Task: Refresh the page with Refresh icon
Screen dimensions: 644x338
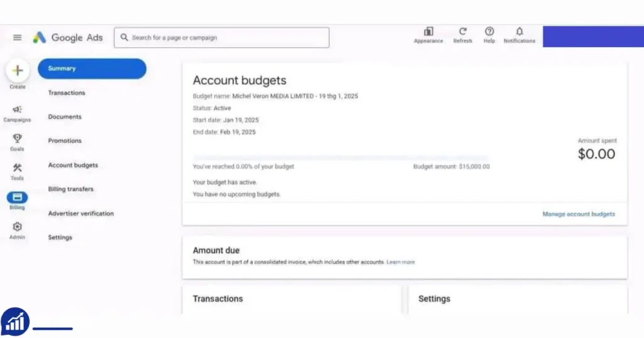Action: 462,31
